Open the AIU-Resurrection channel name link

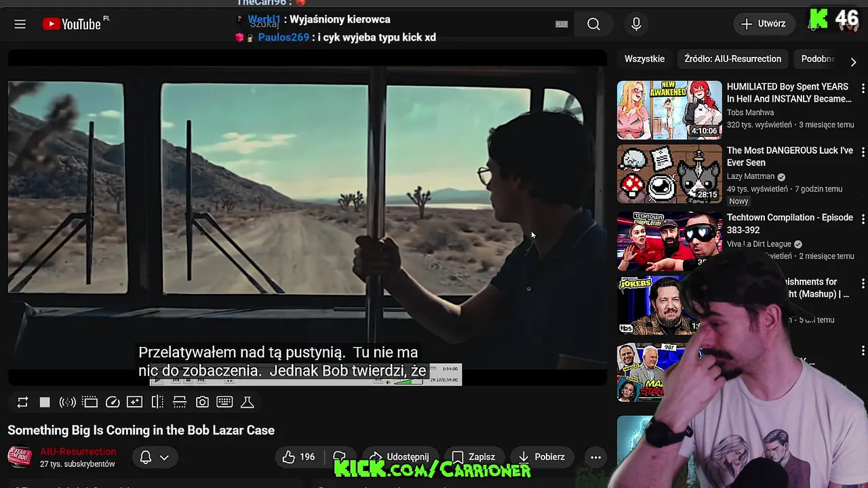click(x=78, y=451)
